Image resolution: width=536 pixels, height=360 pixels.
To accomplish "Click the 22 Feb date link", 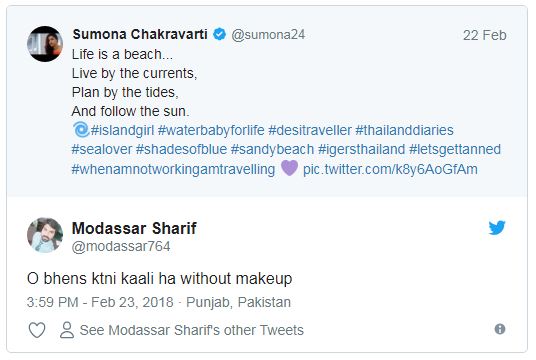I will [x=485, y=35].
